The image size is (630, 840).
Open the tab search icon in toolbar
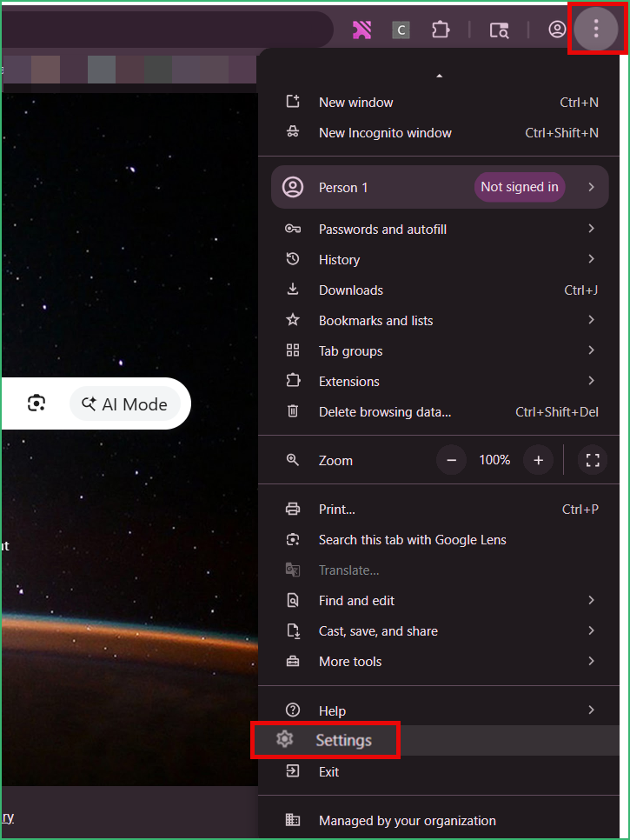pos(499,30)
